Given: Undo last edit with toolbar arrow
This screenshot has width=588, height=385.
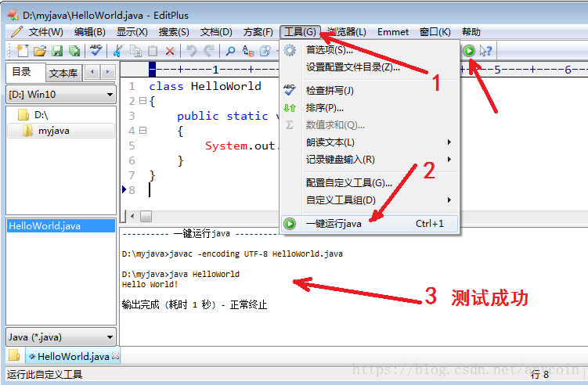Looking at the screenshot, I should coord(192,51).
